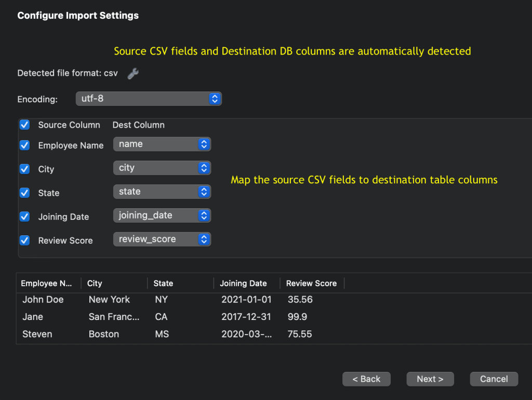Toggle the Joining Date checkbox
This screenshot has height=400, width=532.
(x=24, y=217)
